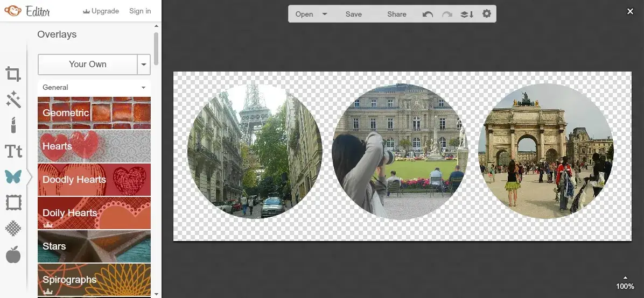Open the zoom level control at 100%
The height and width of the screenshot is (298, 644).
click(x=625, y=283)
